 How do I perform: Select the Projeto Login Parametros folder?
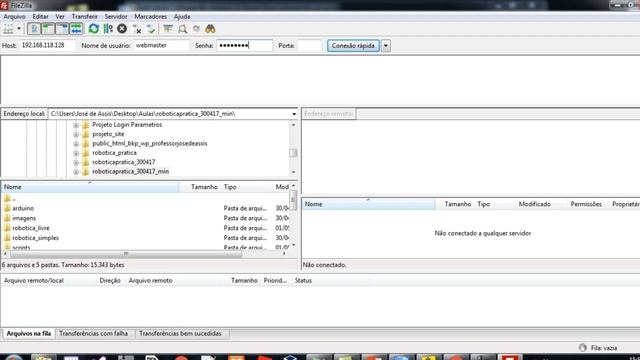(x=127, y=124)
